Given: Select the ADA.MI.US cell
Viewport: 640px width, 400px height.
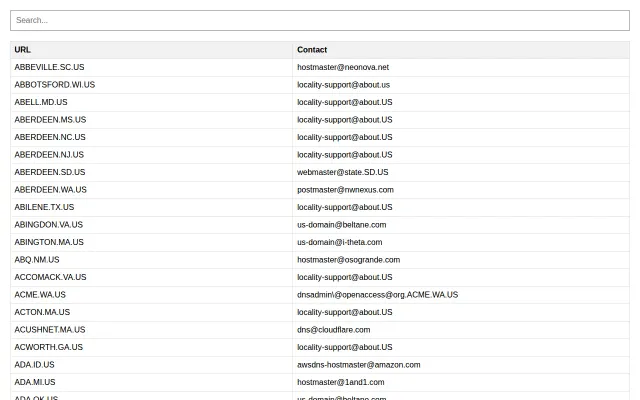Looking at the screenshot, I should click(x=151, y=383).
